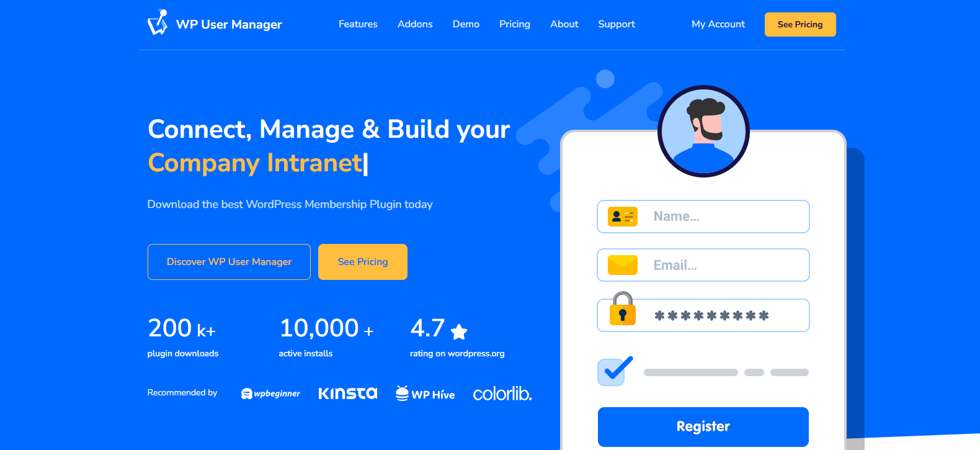Click the yellow envelope icon beside Email field

point(623,265)
